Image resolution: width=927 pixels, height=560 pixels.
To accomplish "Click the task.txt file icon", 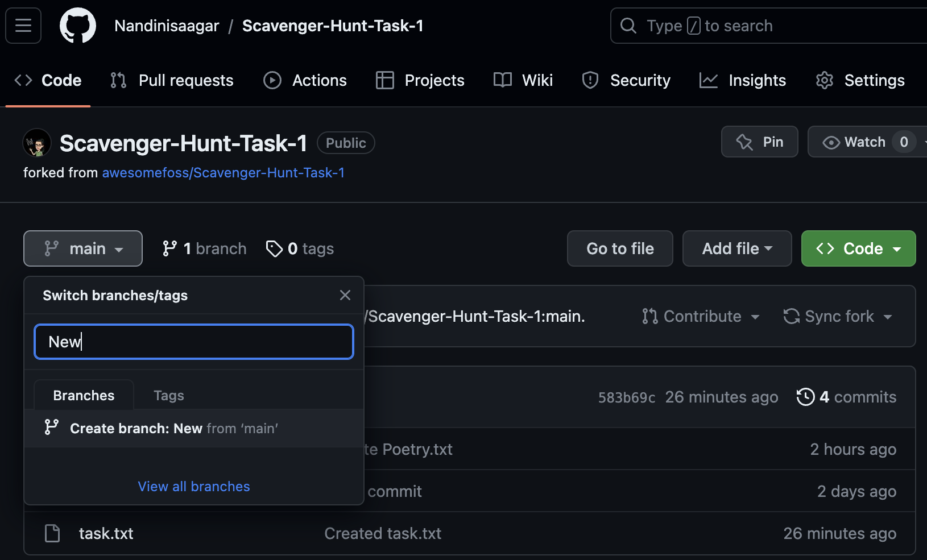I will pos(52,533).
